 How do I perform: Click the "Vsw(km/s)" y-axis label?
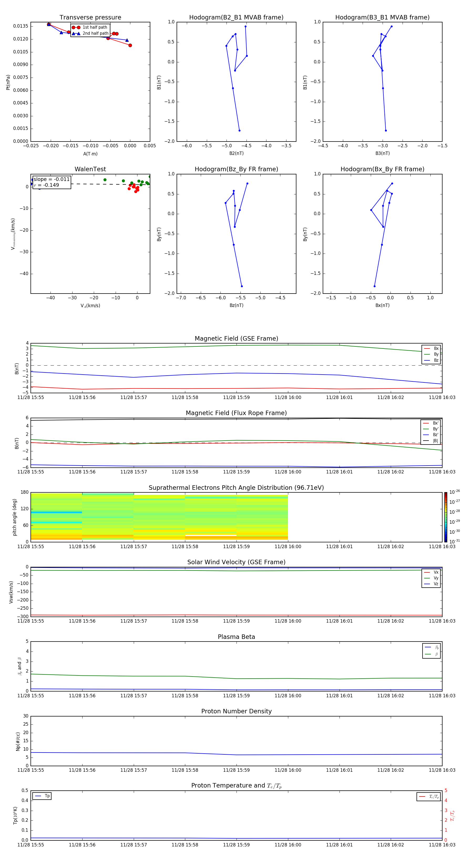click(x=11, y=592)
